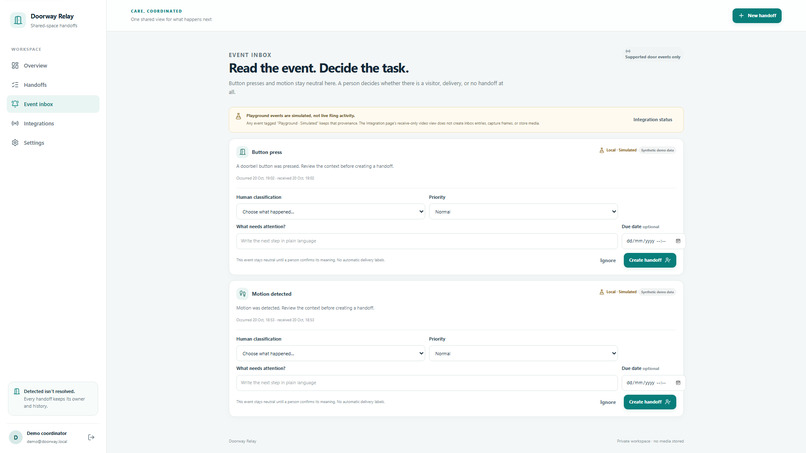Click the Demo coordinator avatar D
The image size is (806, 453).
click(x=15, y=438)
